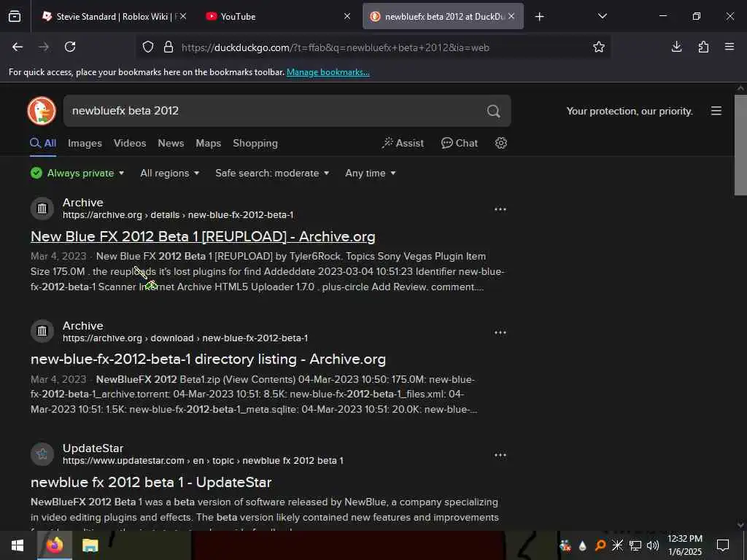Viewport: 747px width, 560px height.
Task: Go back to previous page
Action: pyautogui.click(x=18, y=47)
